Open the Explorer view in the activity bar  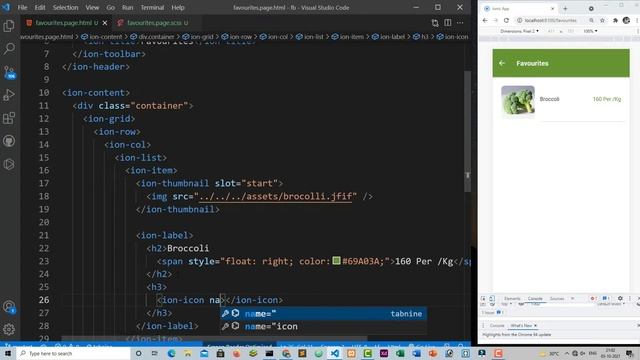(9, 26)
